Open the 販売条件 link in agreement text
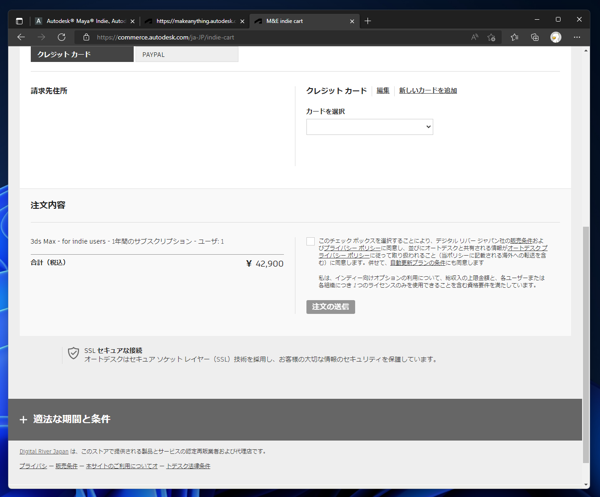 521,241
